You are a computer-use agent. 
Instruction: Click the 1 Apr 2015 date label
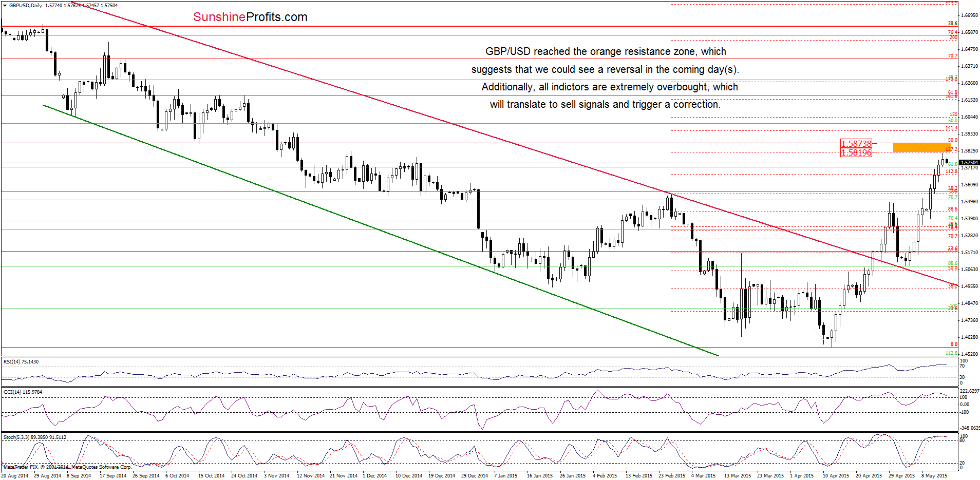click(x=802, y=476)
